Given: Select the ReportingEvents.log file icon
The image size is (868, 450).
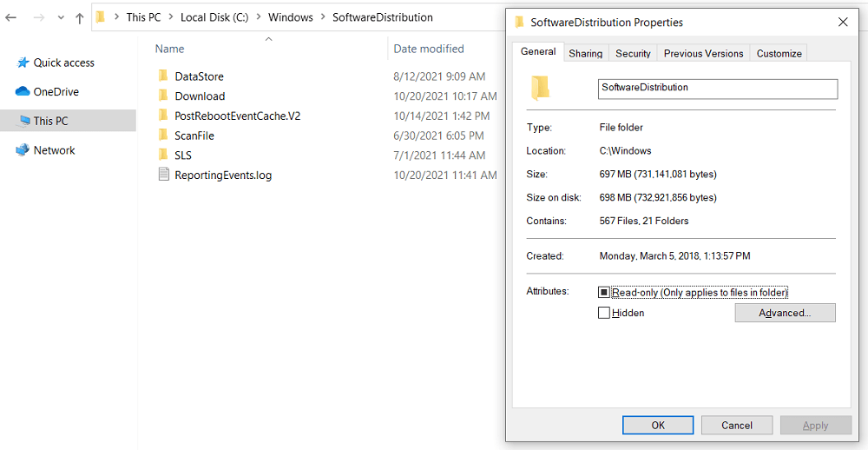Looking at the screenshot, I should pos(163,175).
